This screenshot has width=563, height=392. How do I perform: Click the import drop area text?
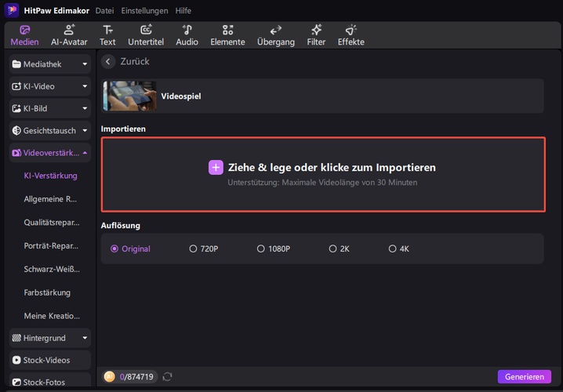coord(332,167)
